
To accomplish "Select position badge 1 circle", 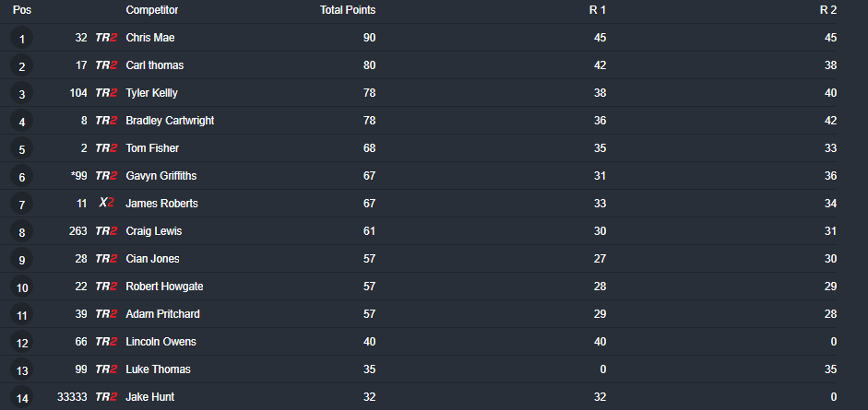I will point(21,38).
